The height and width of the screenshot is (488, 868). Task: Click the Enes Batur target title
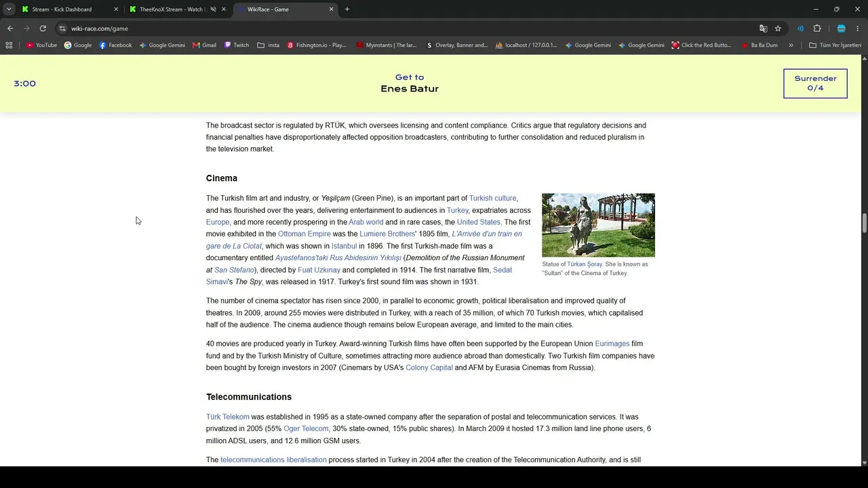pos(410,89)
